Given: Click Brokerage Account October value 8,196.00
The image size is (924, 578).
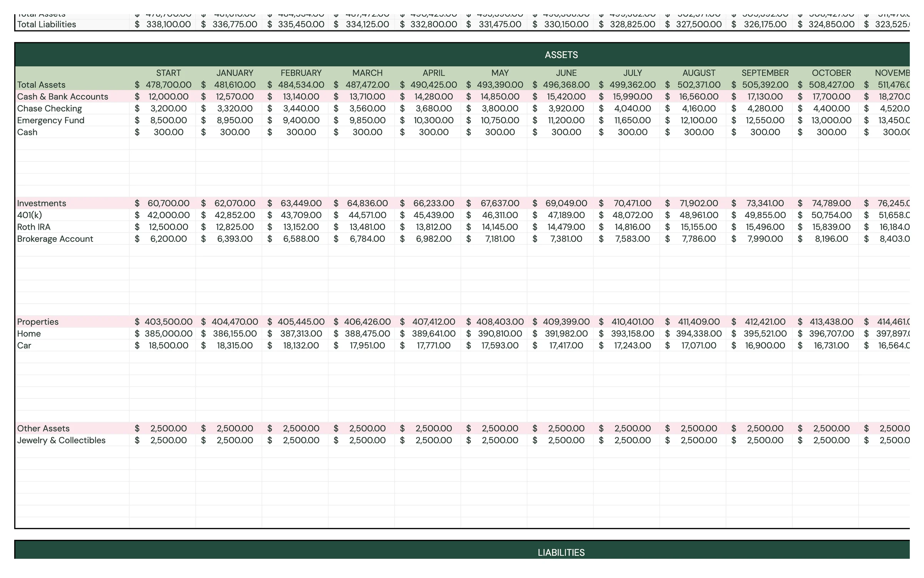Looking at the screenshot, I should [831, 239].
